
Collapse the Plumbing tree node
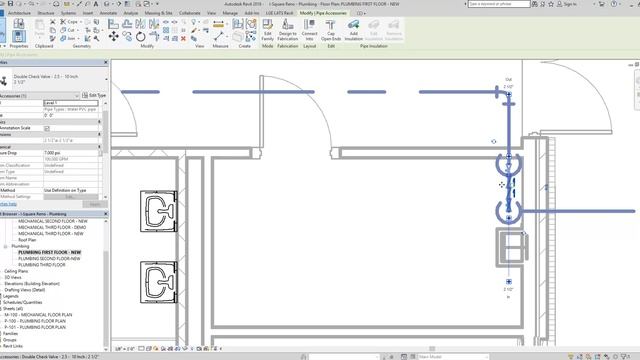click(5, 247)
